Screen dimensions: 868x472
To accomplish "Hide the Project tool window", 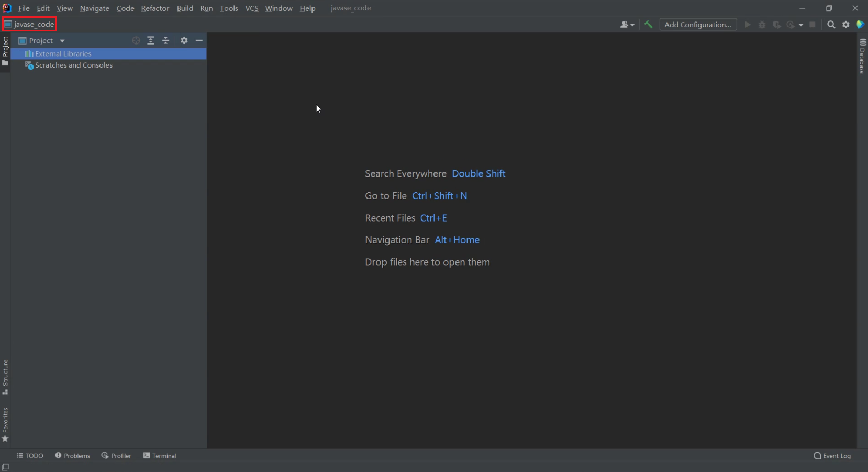I will pyautogui.click(x=199, y=40).
